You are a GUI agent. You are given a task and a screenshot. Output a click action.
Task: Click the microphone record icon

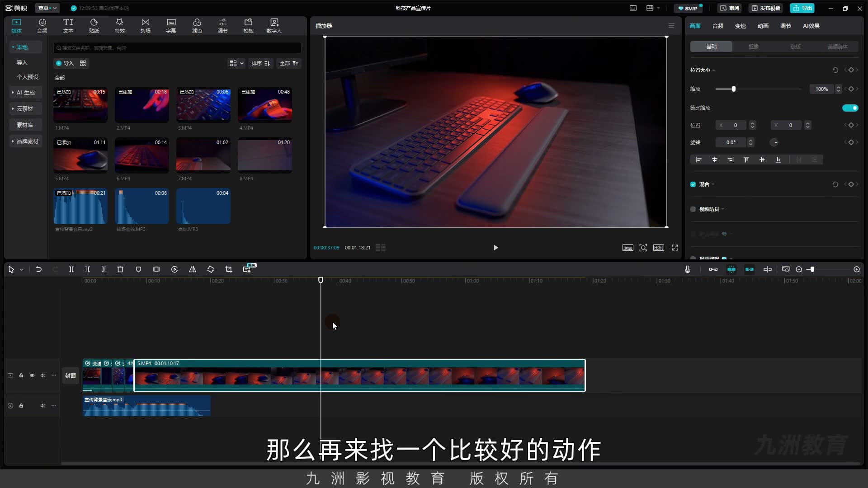[688, 269]
